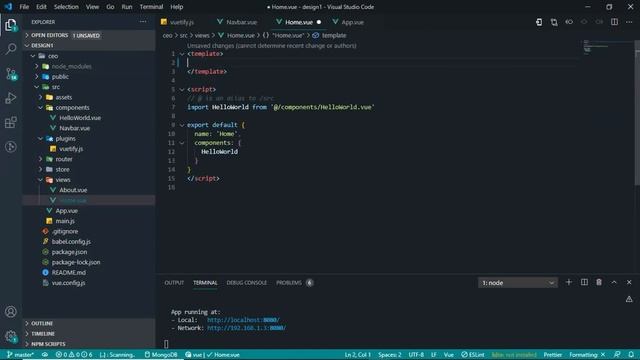Open the Help menu
Screen dimensions: 640x360
click(x=176, y=7)
